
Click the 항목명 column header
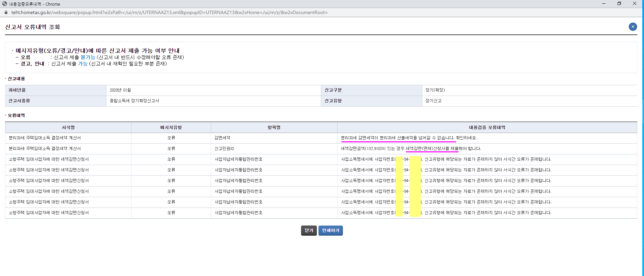[x=274, y=127]
